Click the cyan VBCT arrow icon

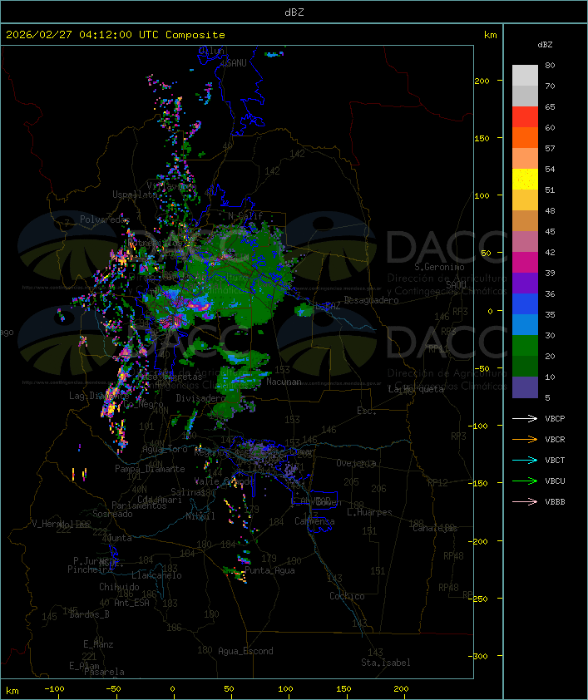(525, 460)
